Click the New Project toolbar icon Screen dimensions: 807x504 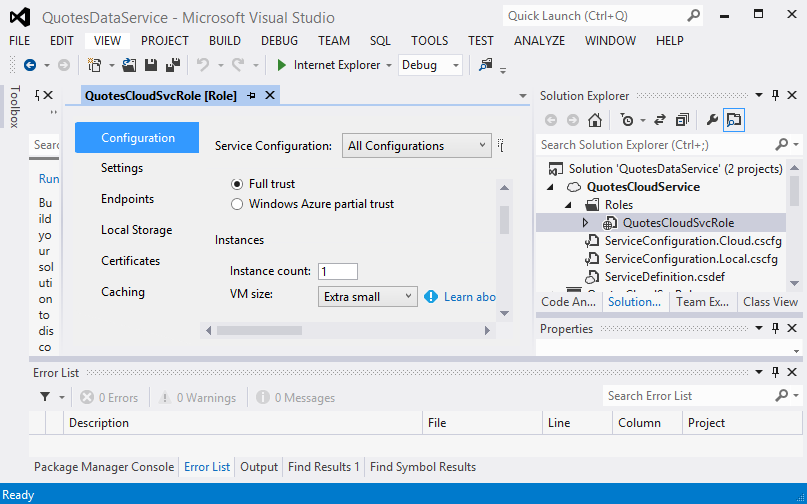(94, 65)
